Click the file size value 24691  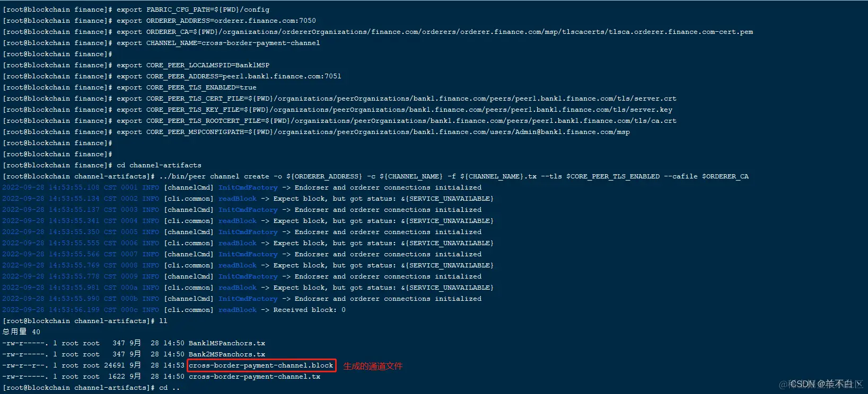point(115,365)
